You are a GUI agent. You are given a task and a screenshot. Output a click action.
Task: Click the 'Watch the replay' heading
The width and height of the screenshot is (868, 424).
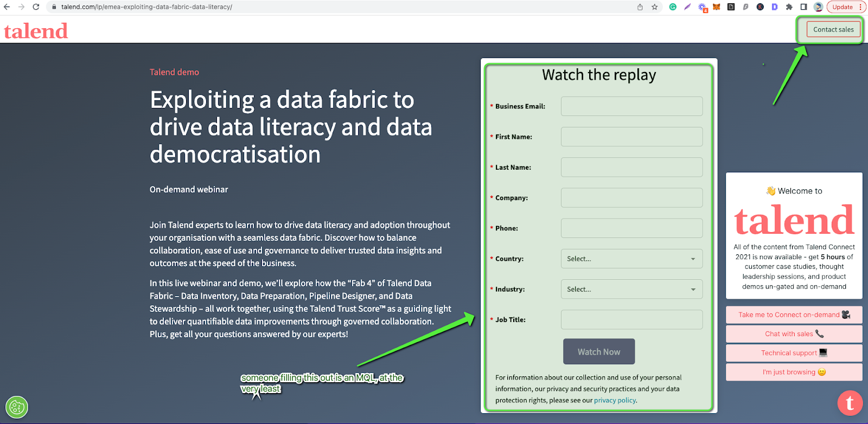point(599,75)
